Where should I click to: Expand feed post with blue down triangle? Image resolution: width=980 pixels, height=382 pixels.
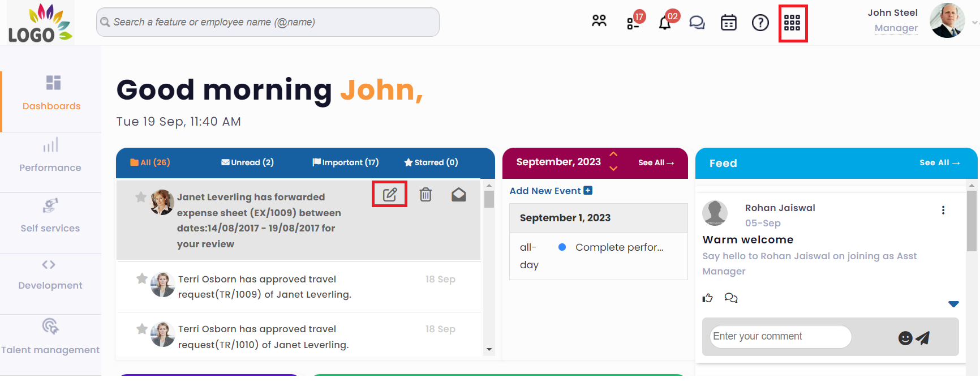click(953, 304)
